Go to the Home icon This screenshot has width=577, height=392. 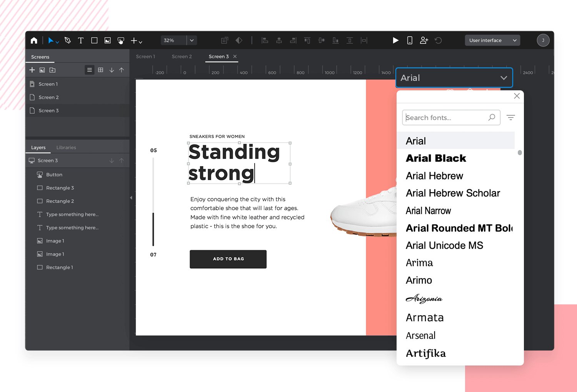(34, 40)
